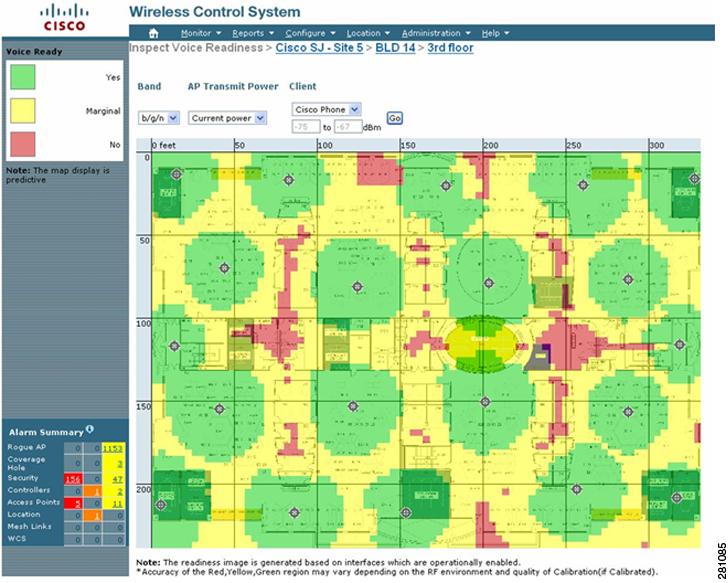Click the yellow oval atrium in the map center

pos(481,344)
